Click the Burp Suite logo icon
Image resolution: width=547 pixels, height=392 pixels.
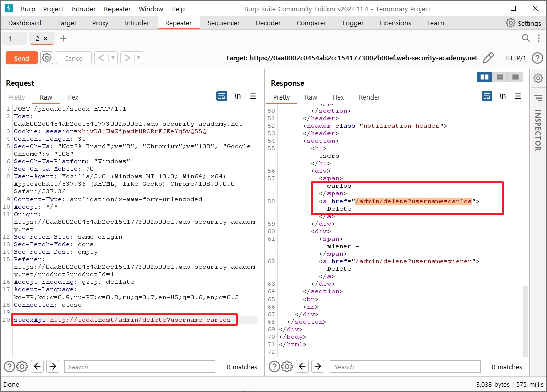[x=9, y=9]
